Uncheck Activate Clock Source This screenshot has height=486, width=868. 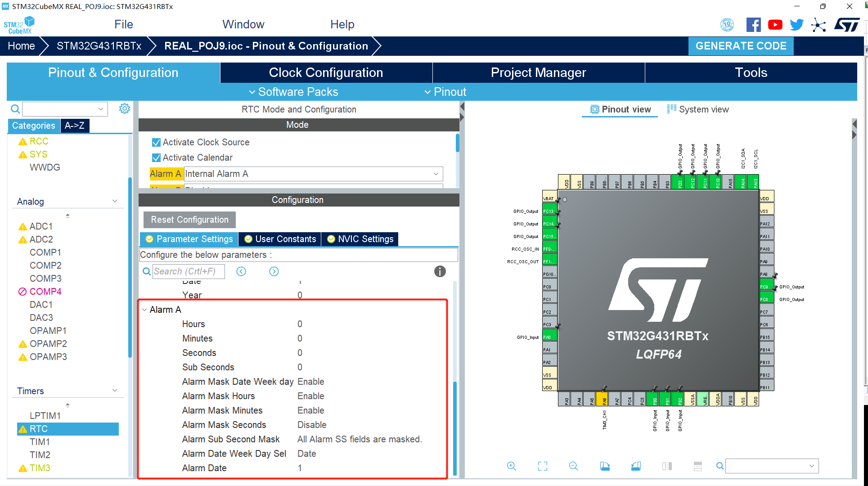point(157,143)
